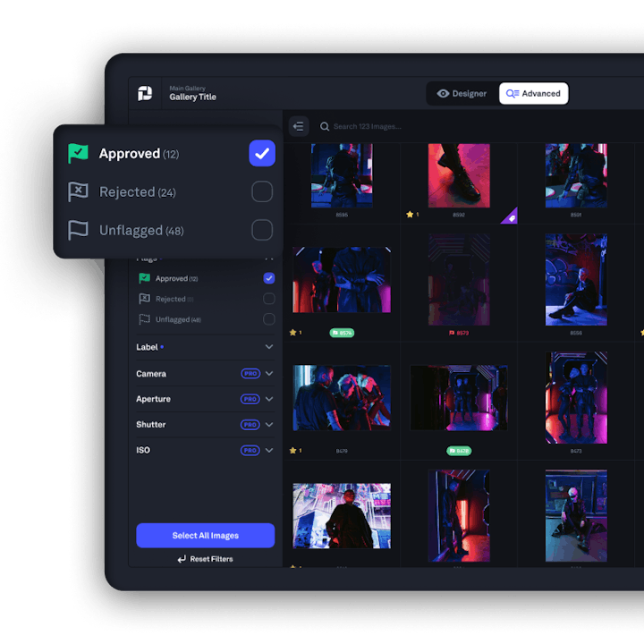Switch to the Advanced view tab
Viewport: 644px width, 644px height.
click(x=533, y=94)
